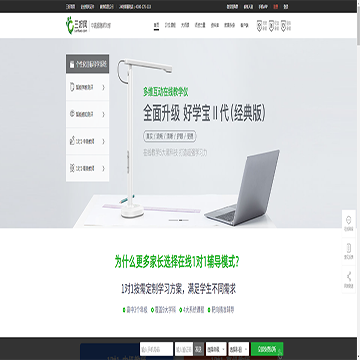
Task: Click the first shield badge icon in the header
Action: pyautogui.click(x=259, y=25)
